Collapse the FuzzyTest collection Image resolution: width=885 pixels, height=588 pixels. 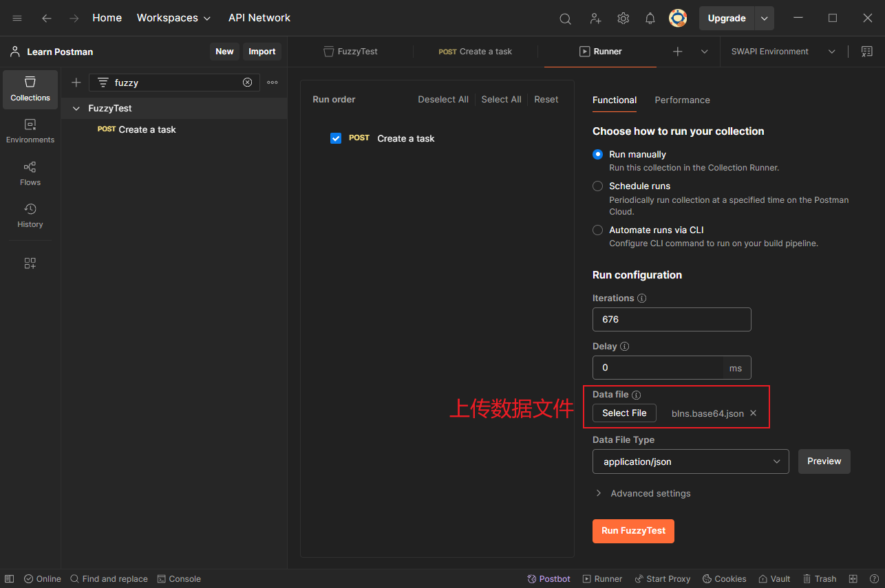[x=76, y=109]
